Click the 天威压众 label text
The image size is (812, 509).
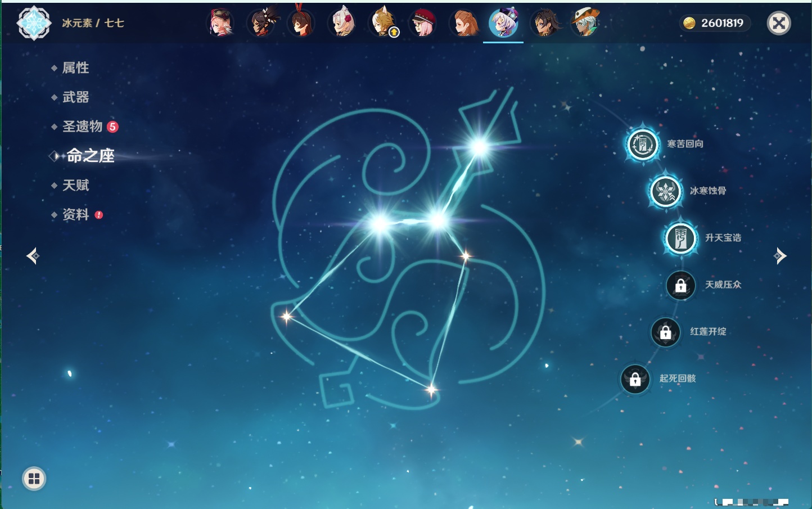(723, 285)
